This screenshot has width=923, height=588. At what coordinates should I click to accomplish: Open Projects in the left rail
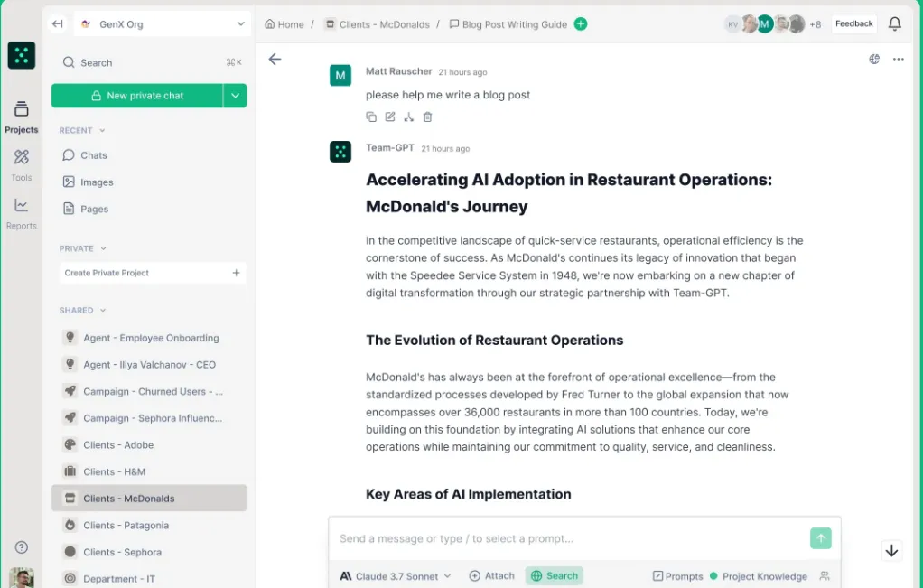[21, 117]
